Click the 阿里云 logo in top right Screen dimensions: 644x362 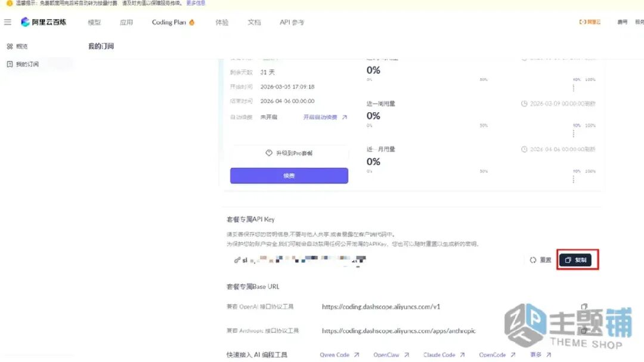point(590,22)
